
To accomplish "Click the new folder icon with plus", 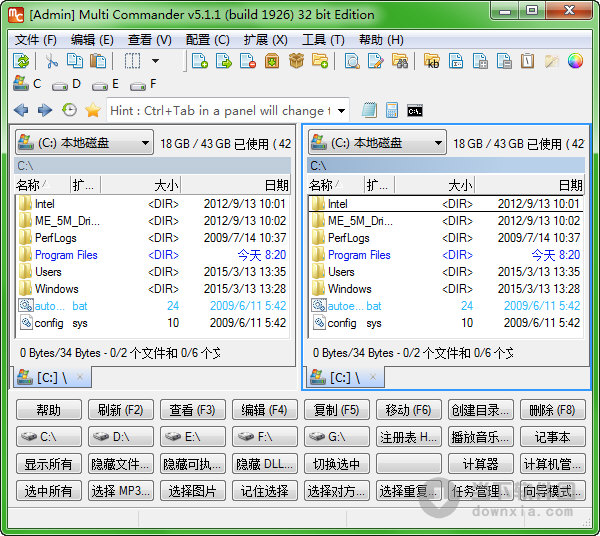I will [320, 61].
